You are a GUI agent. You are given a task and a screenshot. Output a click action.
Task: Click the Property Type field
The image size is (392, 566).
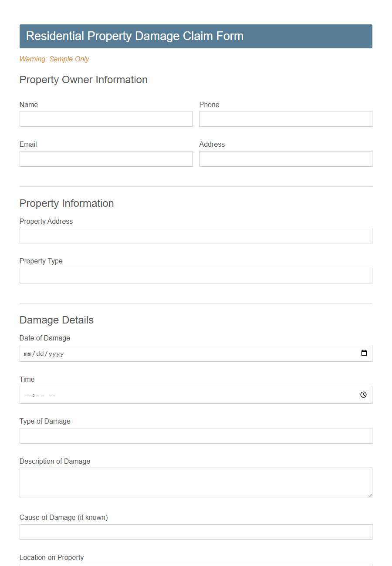coord(196,275)
